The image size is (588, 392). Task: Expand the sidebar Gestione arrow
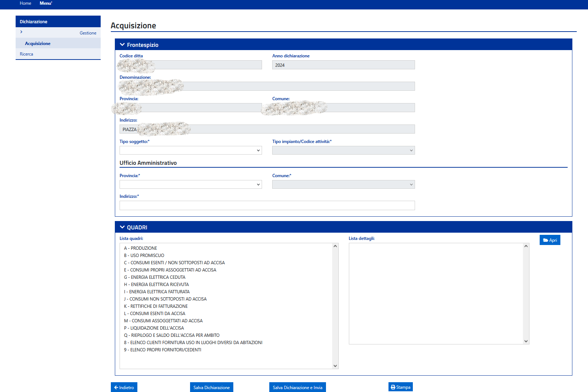21,32
